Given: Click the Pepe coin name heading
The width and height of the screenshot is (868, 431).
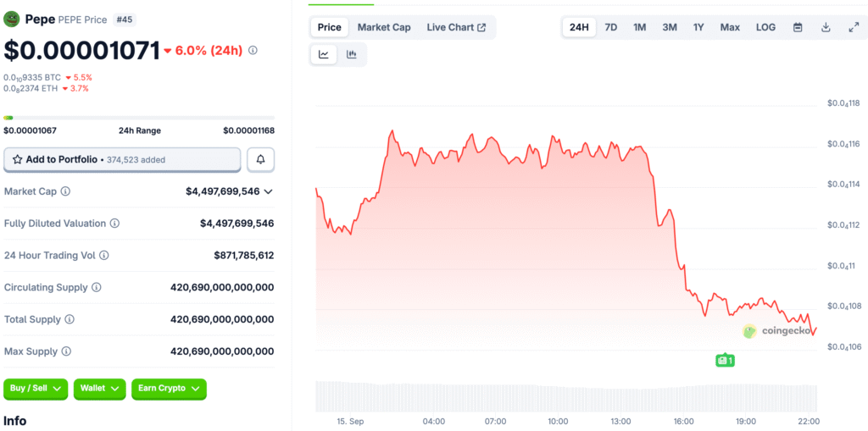Looking at the screenshot, I should click(40, 20).
